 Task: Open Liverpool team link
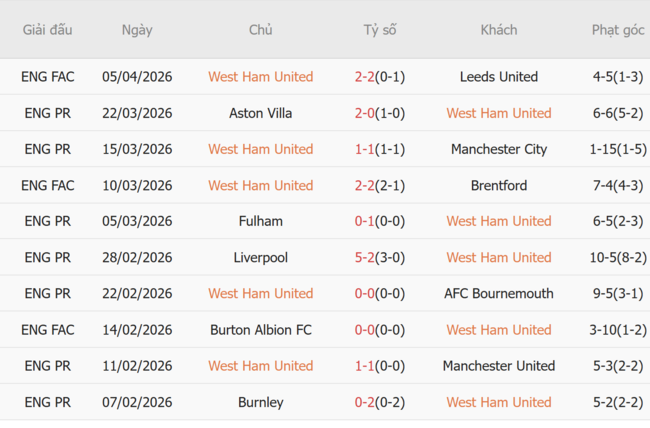pos(260,257)
